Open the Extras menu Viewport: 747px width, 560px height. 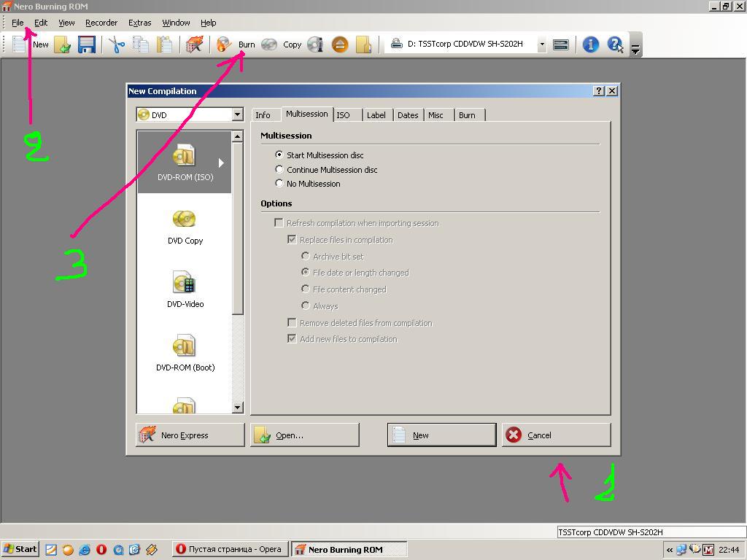[139, 23]
